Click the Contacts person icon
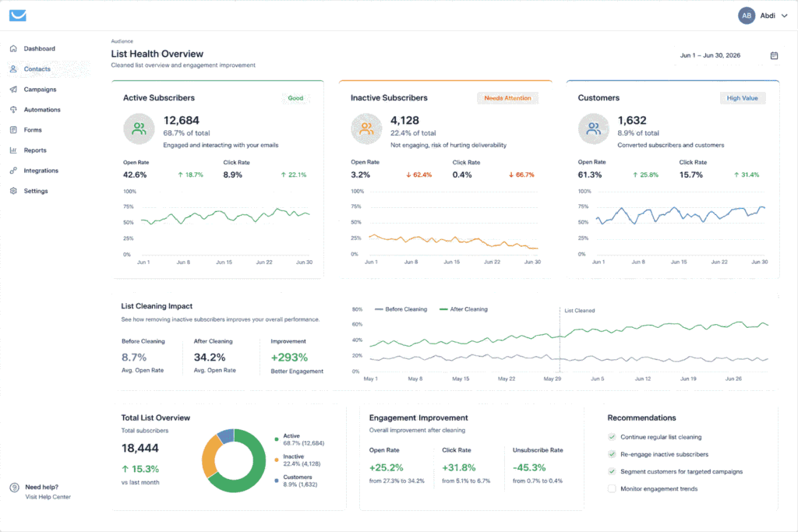 click(13, 69)
